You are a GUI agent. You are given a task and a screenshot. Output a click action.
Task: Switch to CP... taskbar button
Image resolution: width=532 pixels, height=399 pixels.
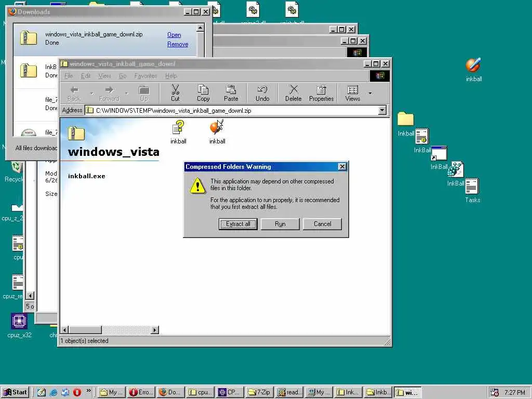pyautogui.click(x=230, y=393)
